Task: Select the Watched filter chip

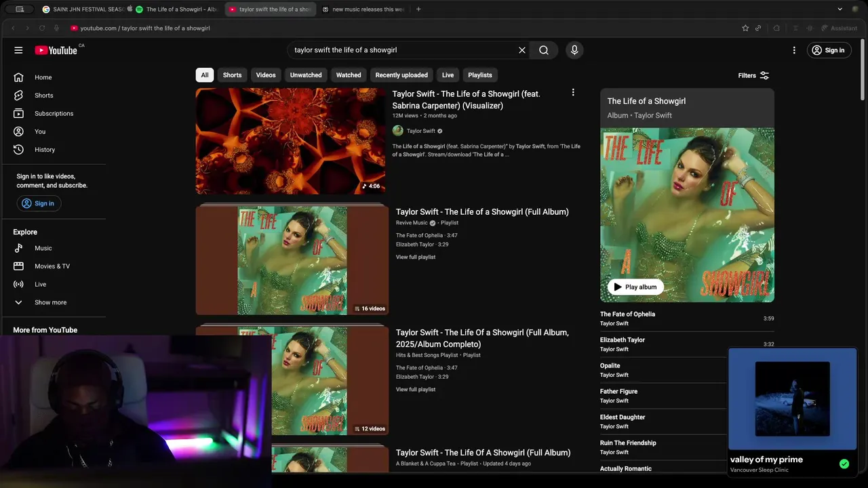Action: pos(349,75)
